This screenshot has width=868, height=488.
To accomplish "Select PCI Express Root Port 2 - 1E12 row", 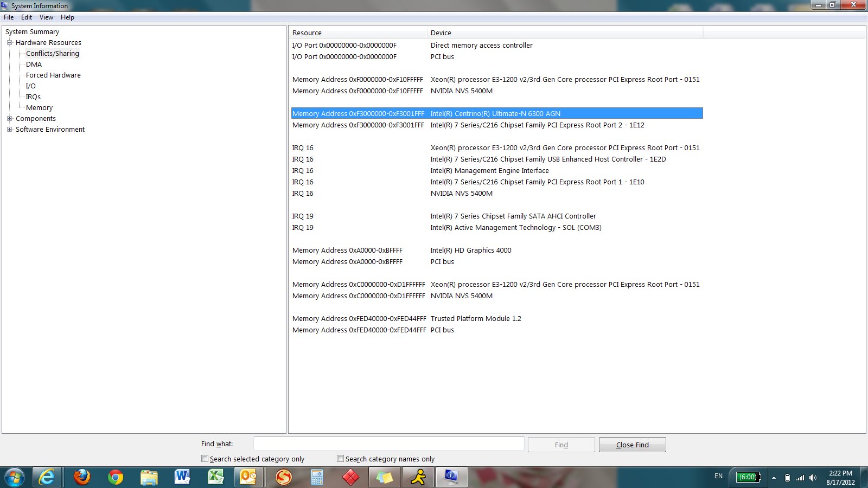I will click(x=497, y=125).
